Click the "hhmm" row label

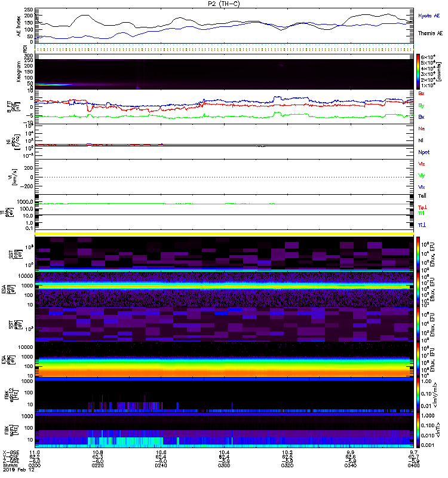pyautogui.click(x=9, y=465)
